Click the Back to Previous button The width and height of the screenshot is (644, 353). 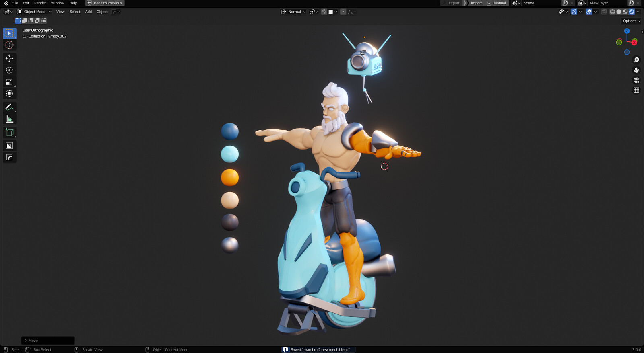105,3
